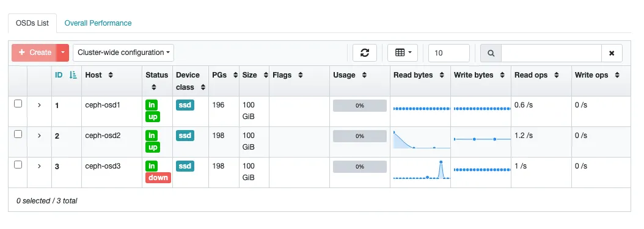Select checkbox for ceph-osd2 row
Image resolution: width=644 pixels, height=229 pixels.
(x=18, y=134)
